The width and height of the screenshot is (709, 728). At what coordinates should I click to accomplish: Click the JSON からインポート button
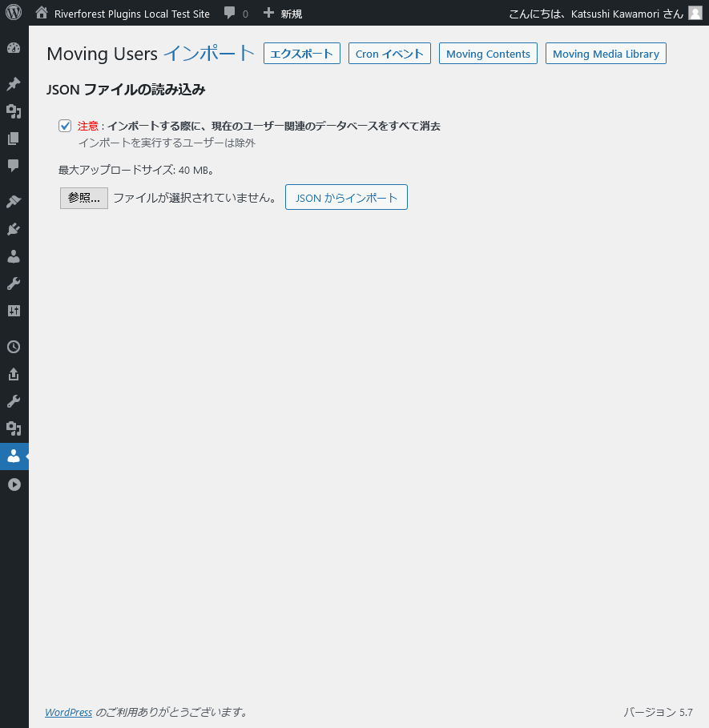[346, 197]
